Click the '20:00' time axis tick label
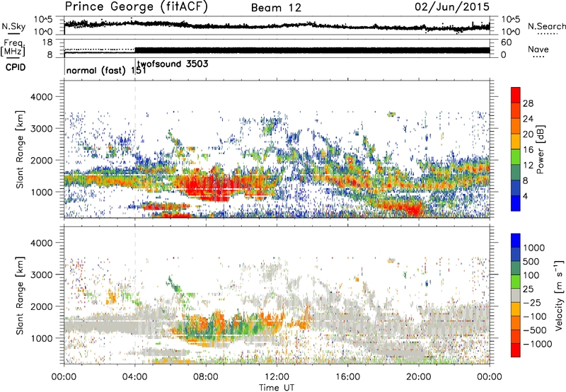This screenshot has width=566, height=392. pyautogui.click(x=419, y=377)
